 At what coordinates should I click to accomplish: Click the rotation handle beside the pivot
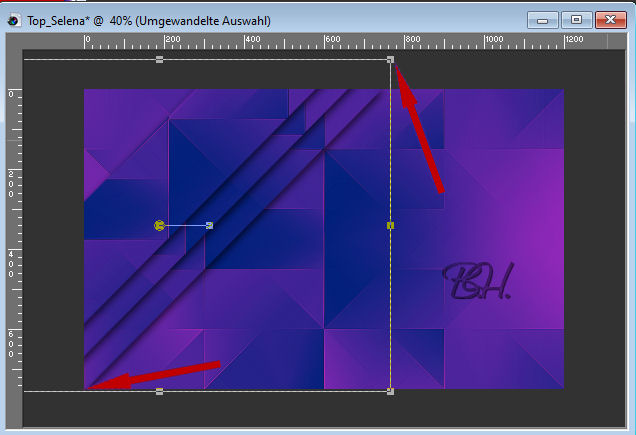pyautogui.click(x=209, y=226)
